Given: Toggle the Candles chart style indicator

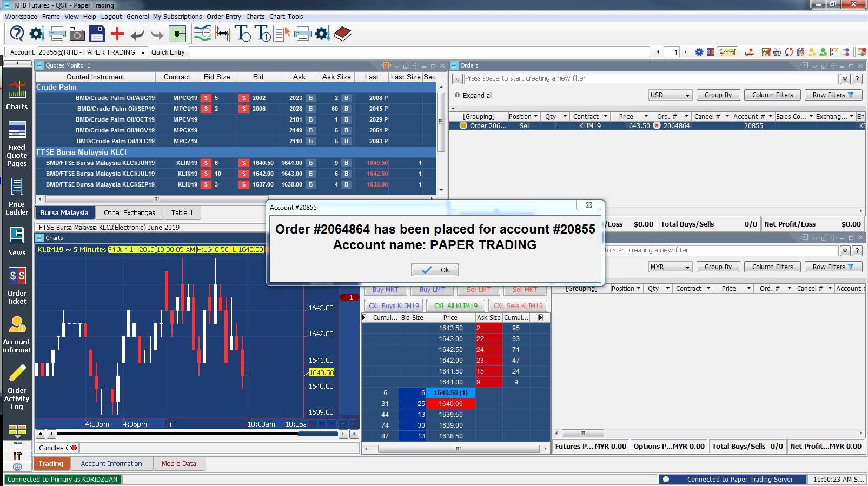Looking at the screenshot, I should 71,448.
